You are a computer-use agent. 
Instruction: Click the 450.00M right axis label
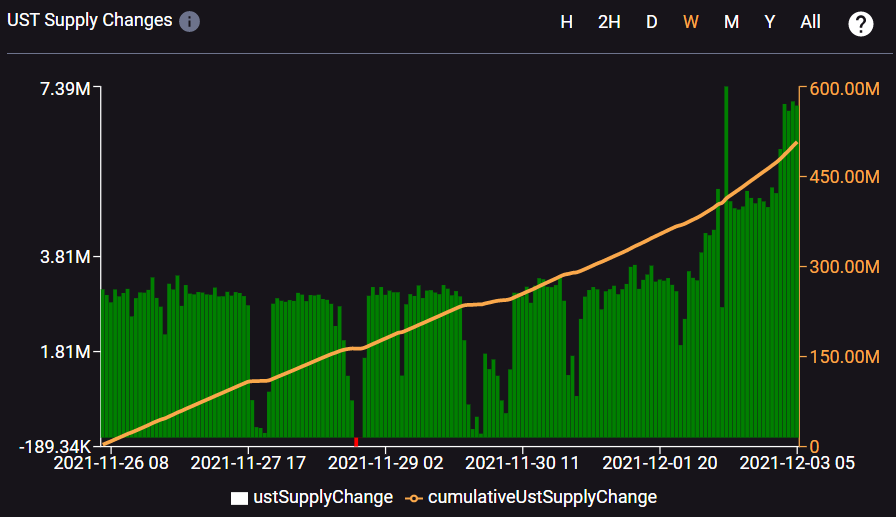[845, 177]
